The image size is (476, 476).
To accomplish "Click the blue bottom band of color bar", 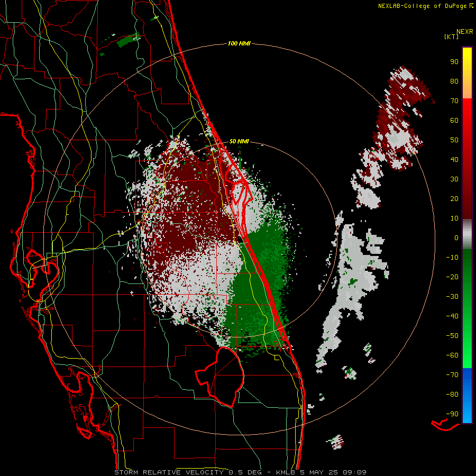I will pos(467,396).
